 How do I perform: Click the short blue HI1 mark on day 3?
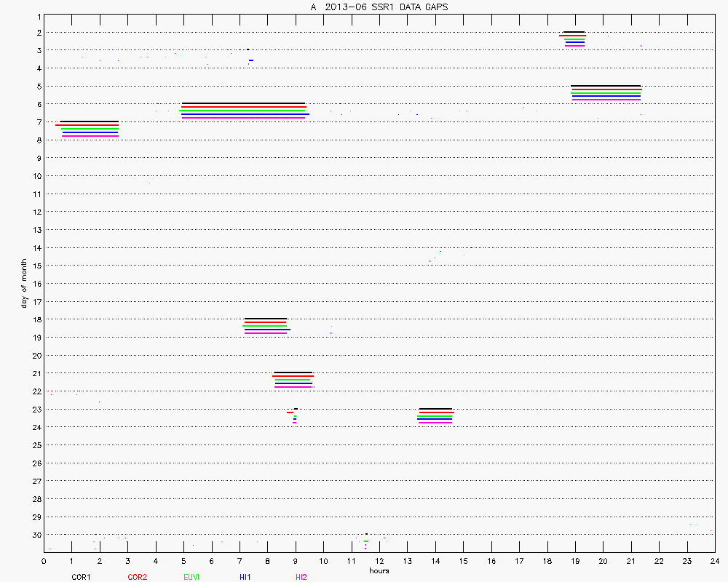[x=251, y=60]
